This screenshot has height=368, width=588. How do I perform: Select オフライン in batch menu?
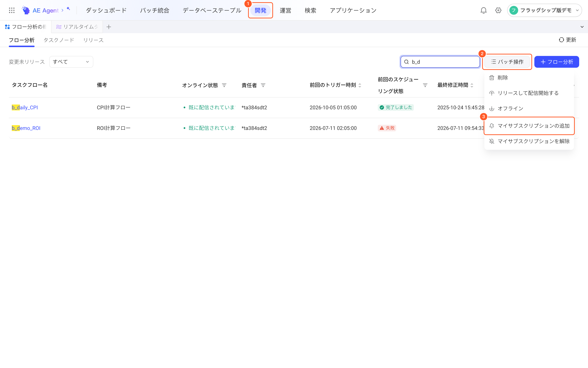529,108
